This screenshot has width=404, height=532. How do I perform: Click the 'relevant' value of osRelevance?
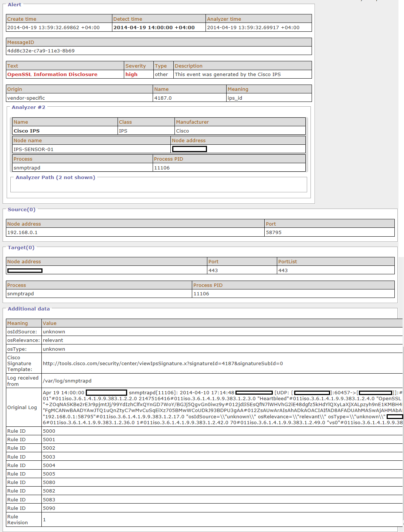click(x=53, y=340)
